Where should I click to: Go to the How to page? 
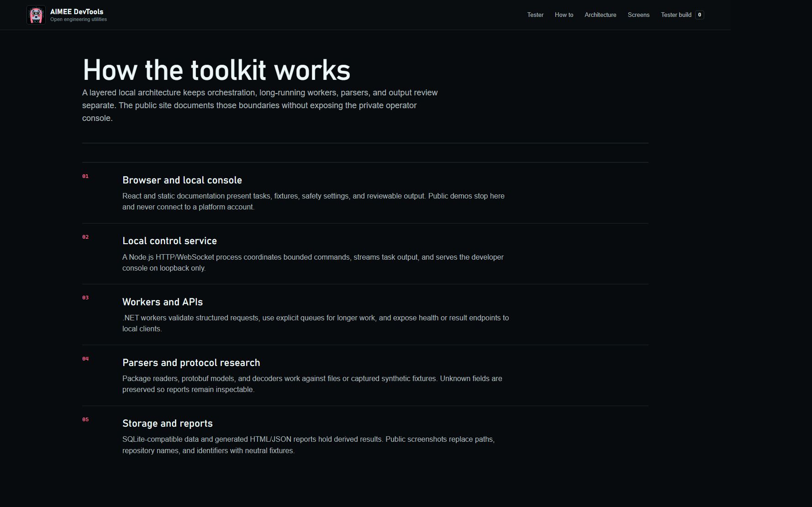(564, 15)
